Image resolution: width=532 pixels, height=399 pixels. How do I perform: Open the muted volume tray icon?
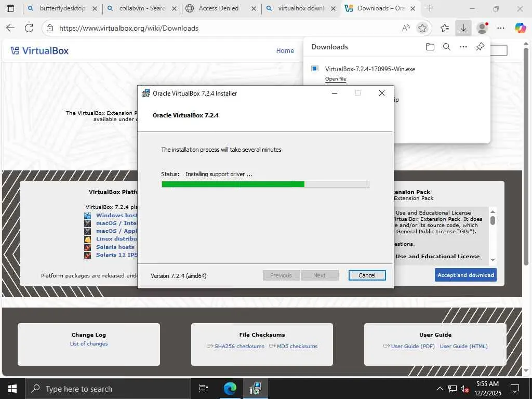tap(465, 389)
